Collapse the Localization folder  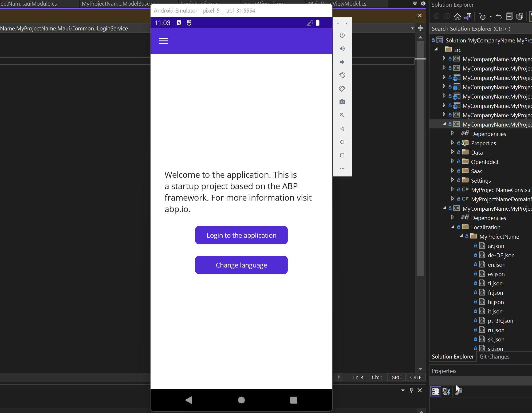[453, 227]
